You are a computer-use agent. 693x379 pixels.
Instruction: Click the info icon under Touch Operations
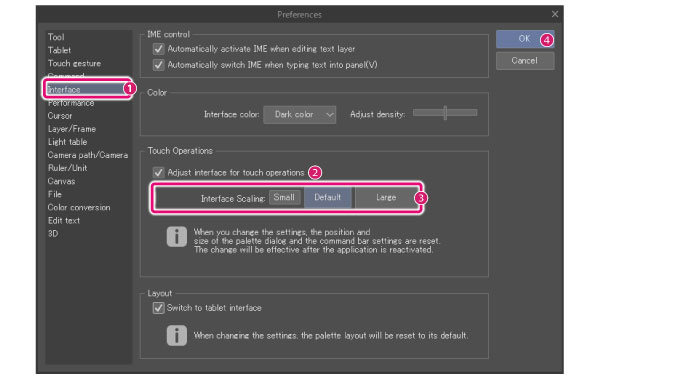point(176,237)
